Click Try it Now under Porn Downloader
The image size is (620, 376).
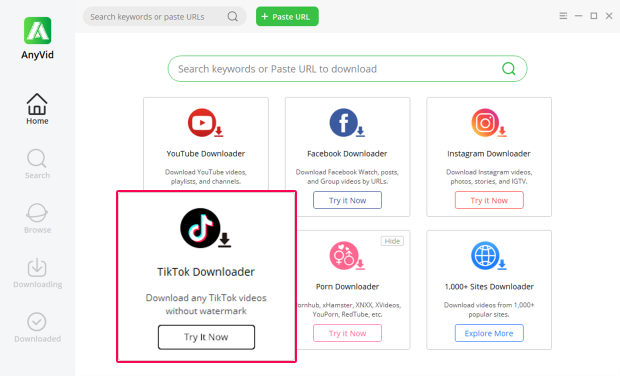click(347, 333)
